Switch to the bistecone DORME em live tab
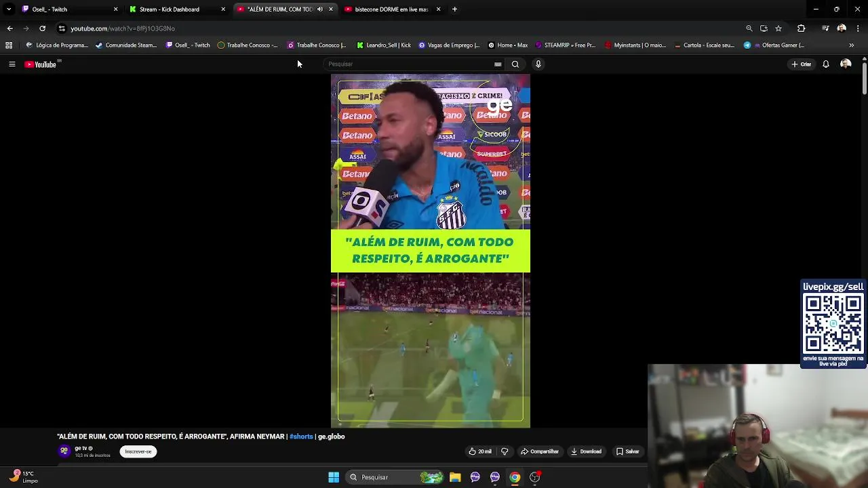This screenshot has height=488, width=868. click(x=391, y=9)
